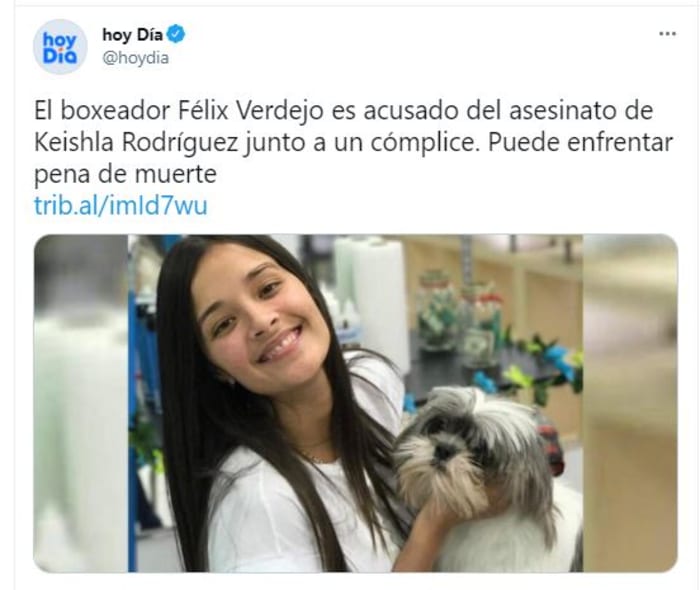This screenshot has width=700, height=590.
Task: Click the phrase "pena de muerte"
Action: (x=125, y=175)
